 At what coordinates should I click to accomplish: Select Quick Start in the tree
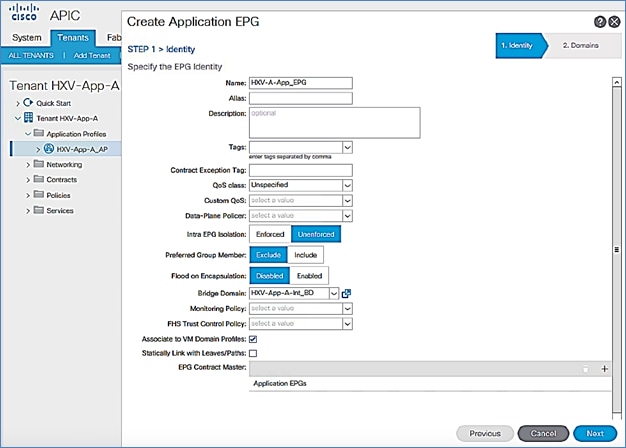[53, 103]
